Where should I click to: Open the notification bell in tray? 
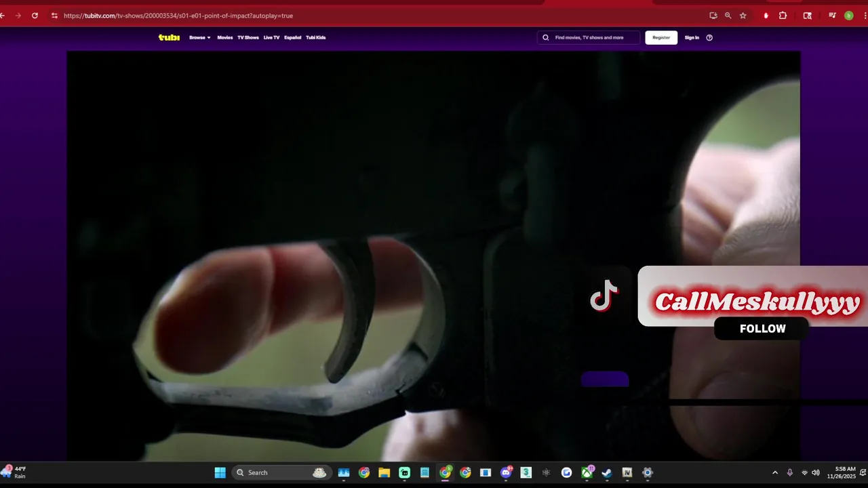coord(862,472)
